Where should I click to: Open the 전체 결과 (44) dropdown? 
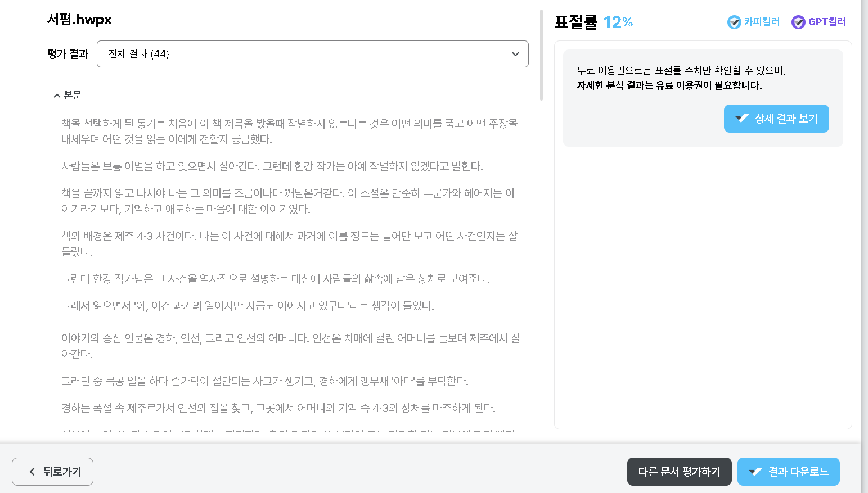point(312,54)
